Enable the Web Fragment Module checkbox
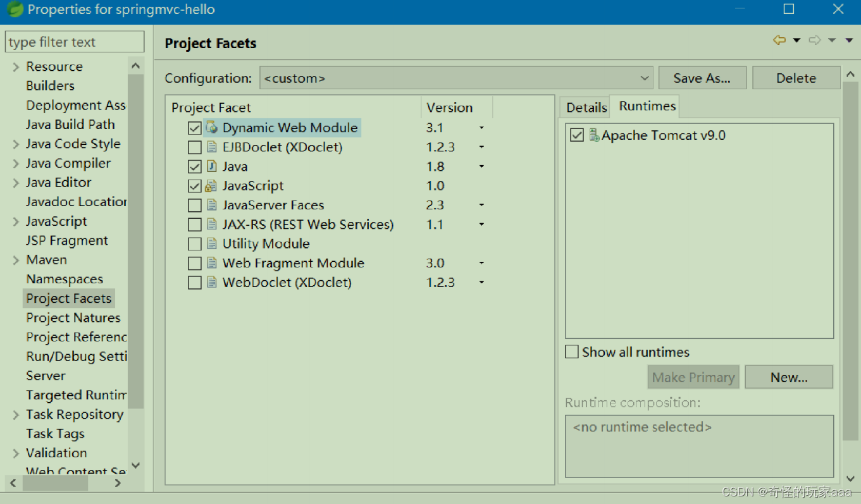Screen dimensions: 861x504 195,263
